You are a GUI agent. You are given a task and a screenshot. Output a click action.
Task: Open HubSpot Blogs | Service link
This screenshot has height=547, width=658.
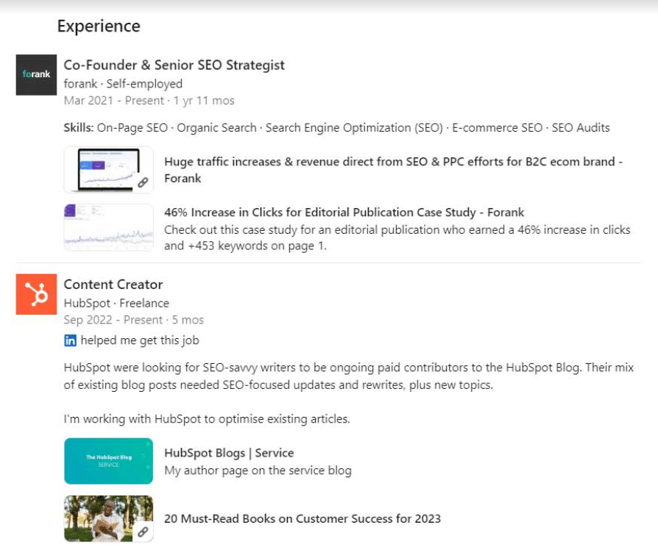click(229, 453)
